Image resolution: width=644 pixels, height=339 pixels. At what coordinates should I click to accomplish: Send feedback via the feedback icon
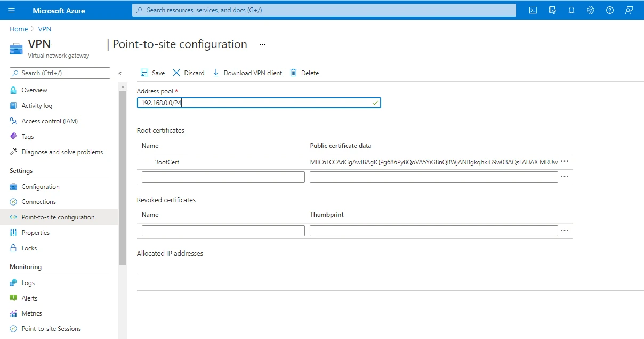629,10
